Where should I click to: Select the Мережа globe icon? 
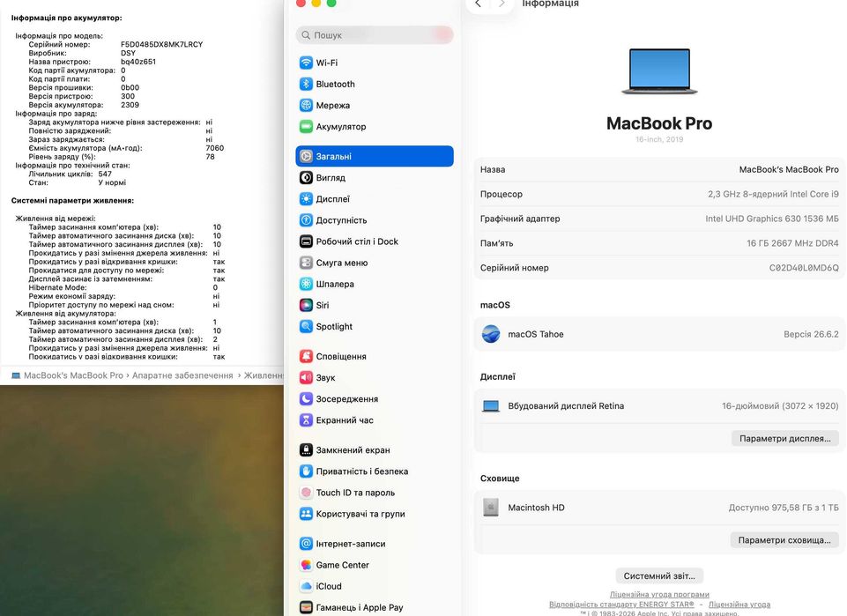click(x=306, y=105)
